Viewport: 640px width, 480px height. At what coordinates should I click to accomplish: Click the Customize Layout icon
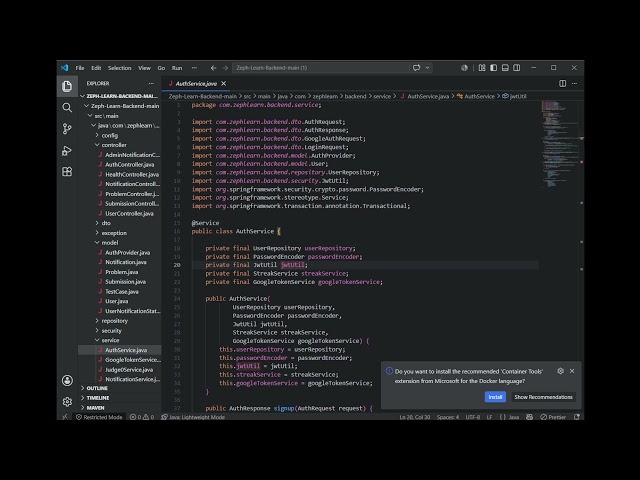click(x=482, y=68)
